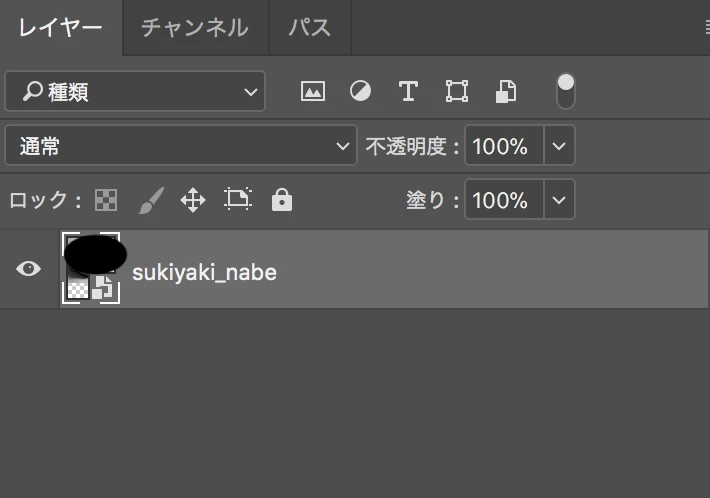Click the 塗り 100% value field
This screenshot has height=498, width=710.
point(504,200)
